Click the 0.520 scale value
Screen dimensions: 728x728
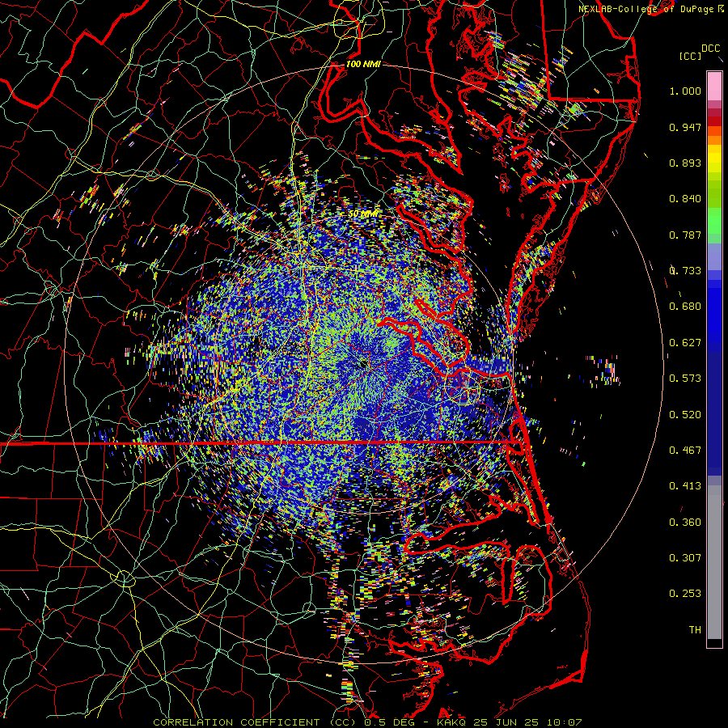[685, 415]
